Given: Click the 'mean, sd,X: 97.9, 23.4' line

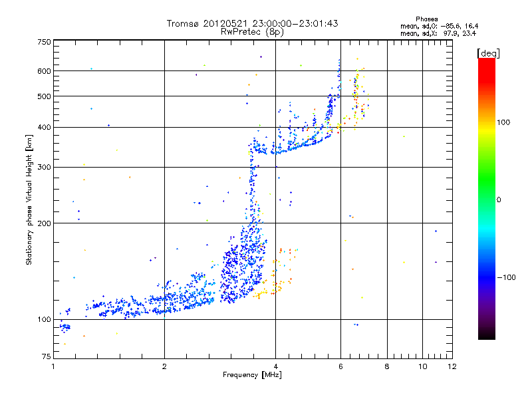Looking at the screenshot, I should (x=438, y=33).
